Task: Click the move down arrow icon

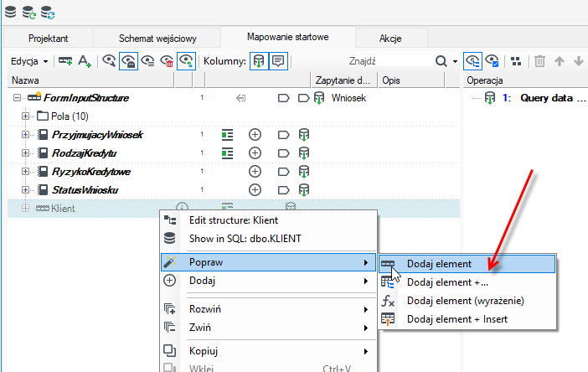Action: (579, 61)
